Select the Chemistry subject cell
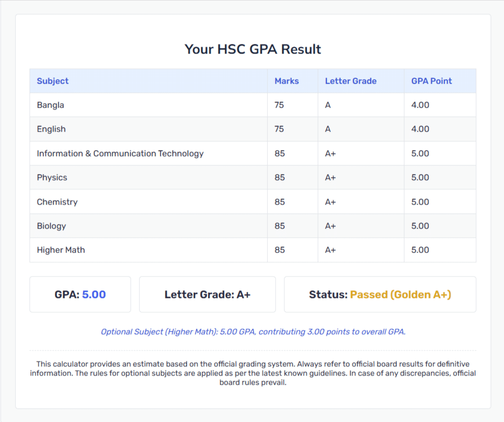This screenshot has height=422, width=504. (x=148, y=202)
